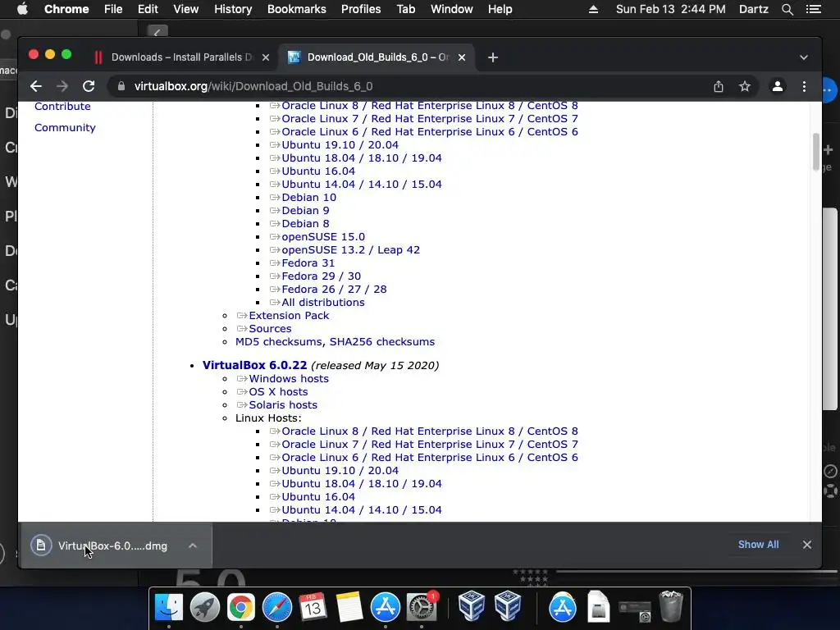Open the Sources link
The width and height of the screenshot is (840, 630).
(270, 329)
